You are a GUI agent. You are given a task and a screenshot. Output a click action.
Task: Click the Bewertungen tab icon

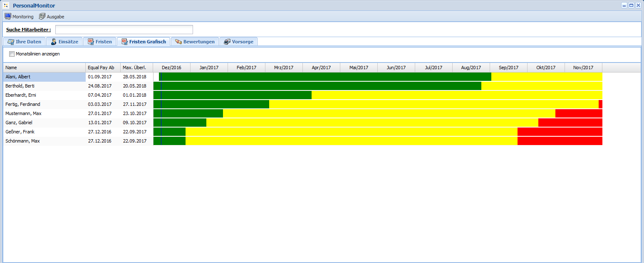[178, 42]
